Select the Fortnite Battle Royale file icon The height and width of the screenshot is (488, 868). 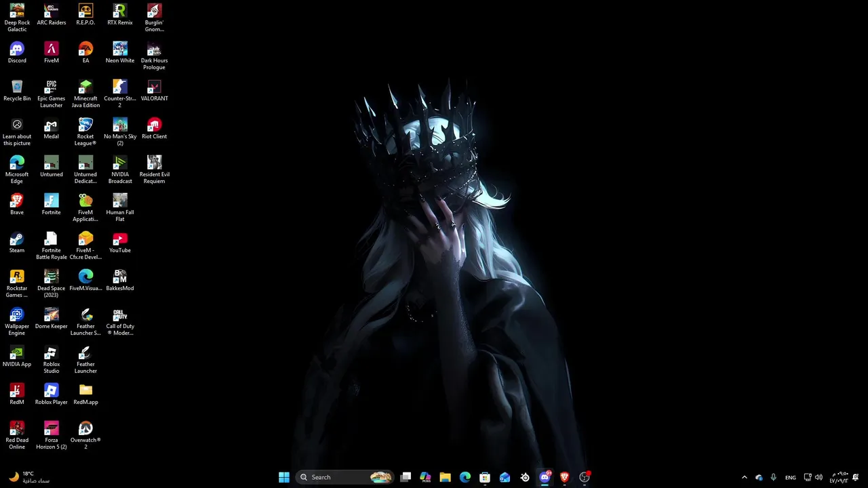pyautogui.click(x=52, y=245)
